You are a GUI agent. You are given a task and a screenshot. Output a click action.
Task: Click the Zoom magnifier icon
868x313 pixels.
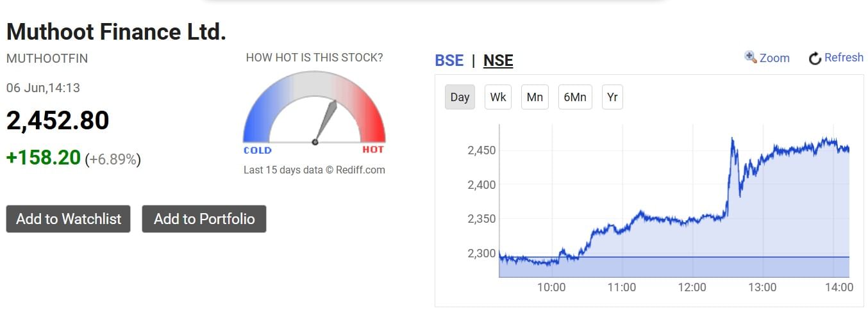tap(750, 57)
